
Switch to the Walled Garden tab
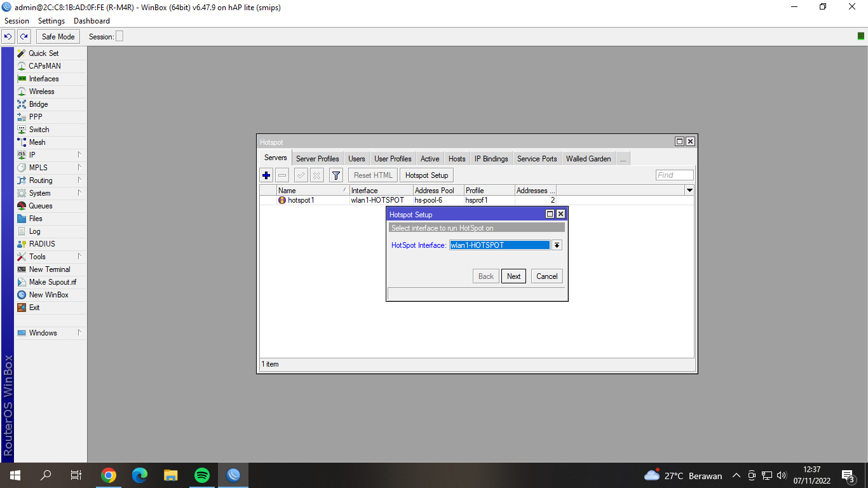pyautogui.click(x=588, y=159)
